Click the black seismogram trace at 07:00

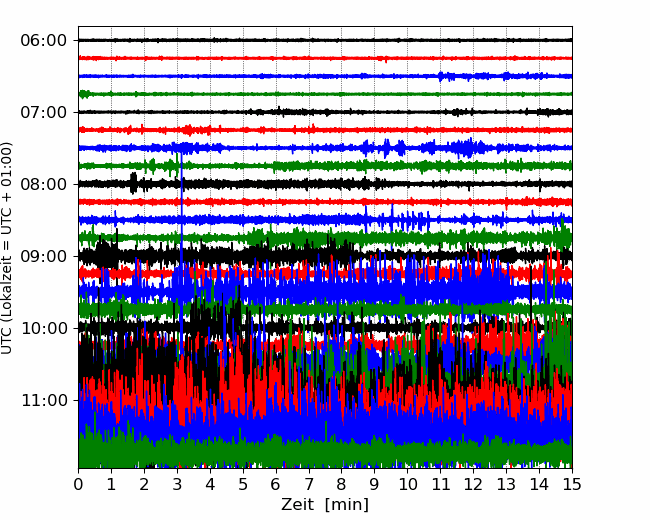325,112
